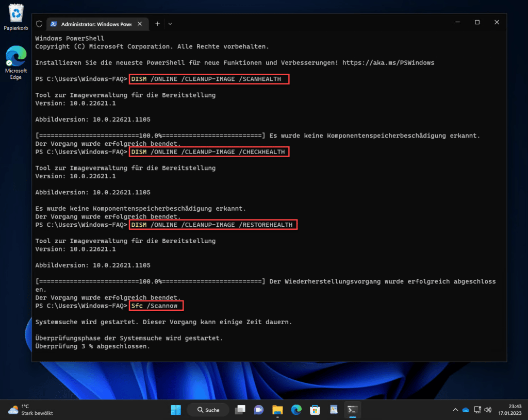Open network status tray icon
Screen dimensions: 528x420
coord(477,410)
